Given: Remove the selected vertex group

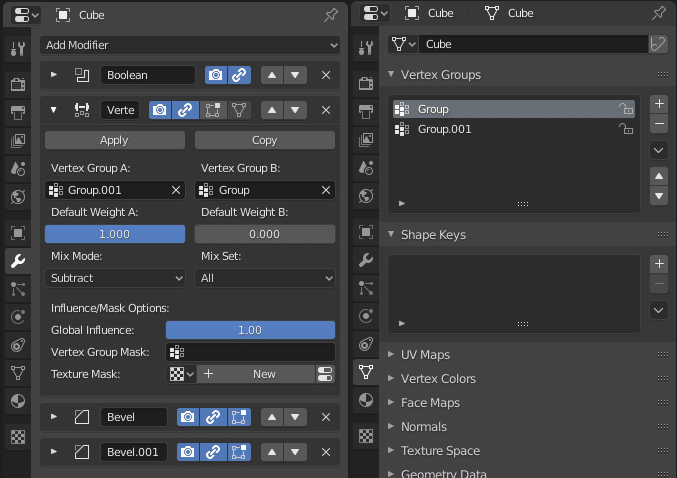Looking at the screenshot, I should (658, 124).
